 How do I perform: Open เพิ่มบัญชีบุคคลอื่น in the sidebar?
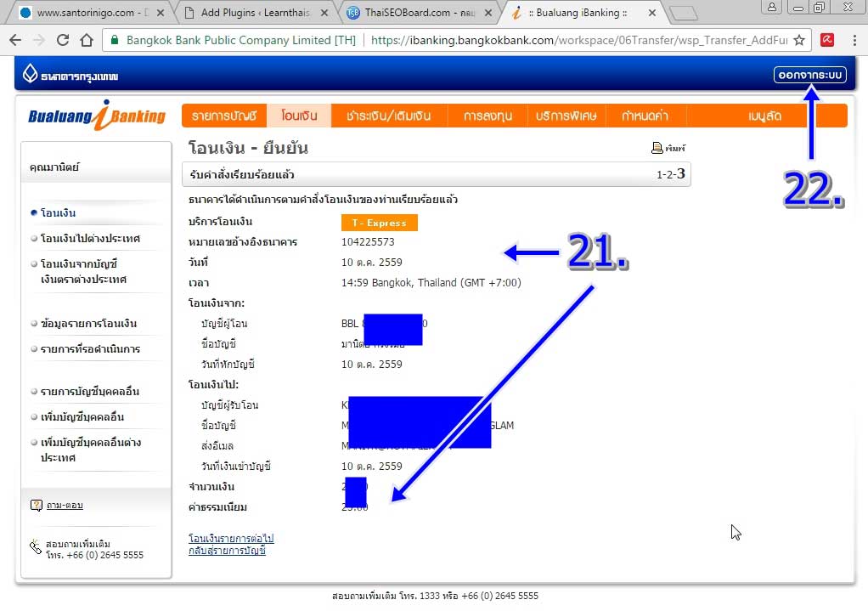[82, 416]
